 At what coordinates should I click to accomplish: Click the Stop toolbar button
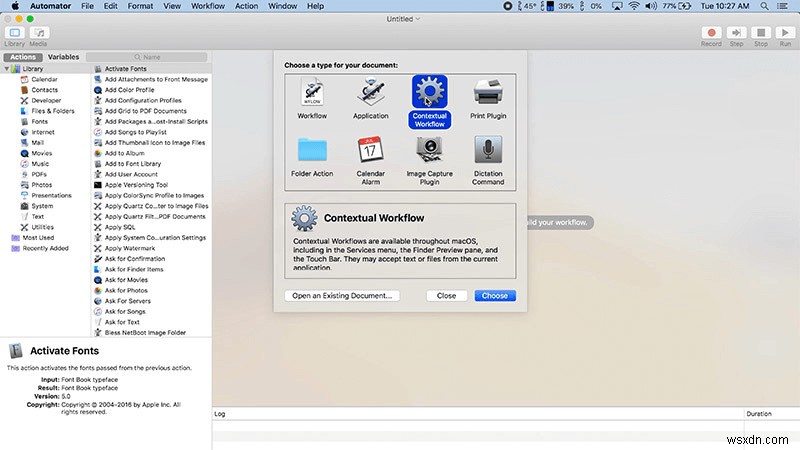click(x=761, y=33)
